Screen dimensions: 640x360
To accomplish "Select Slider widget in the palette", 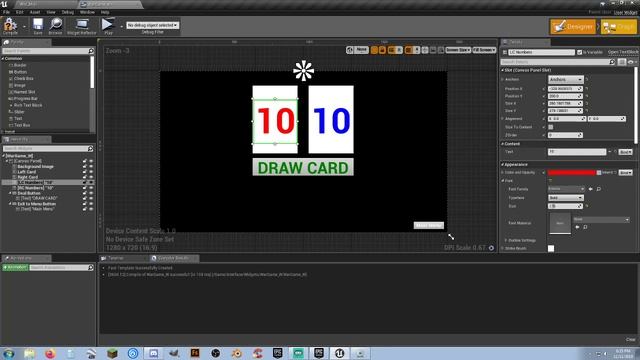I will (x=19, y=111).
